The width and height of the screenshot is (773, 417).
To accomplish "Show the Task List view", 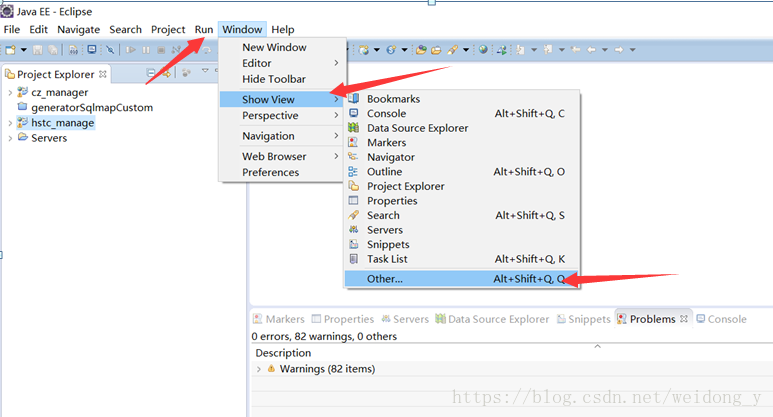I will (x=462, y=259).
